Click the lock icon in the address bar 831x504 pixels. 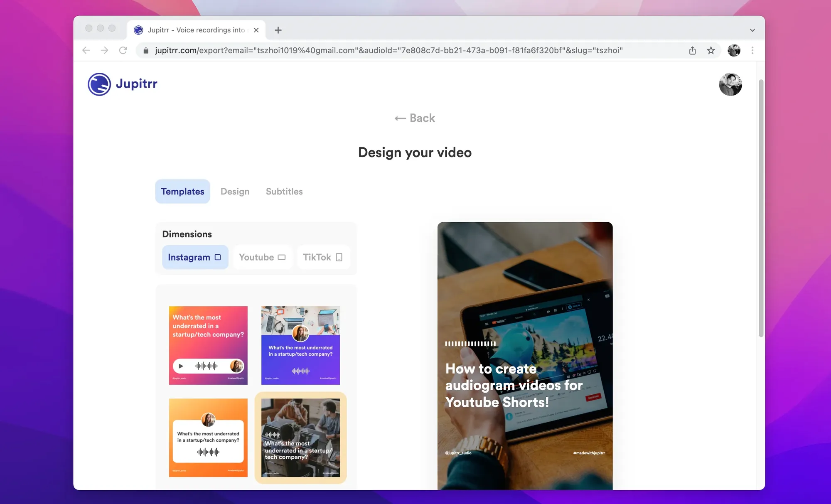coord(146,51)
